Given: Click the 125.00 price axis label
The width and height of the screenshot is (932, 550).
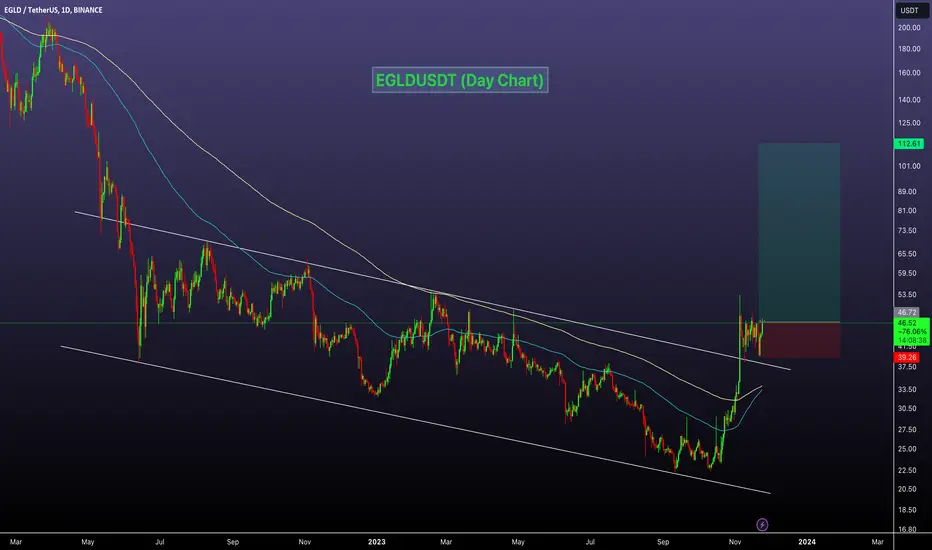Looking at the screenshot, I should click(x=909, y=123).
